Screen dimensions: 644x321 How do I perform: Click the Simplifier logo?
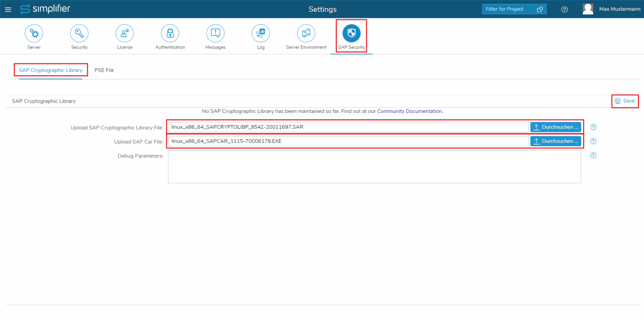45,9
